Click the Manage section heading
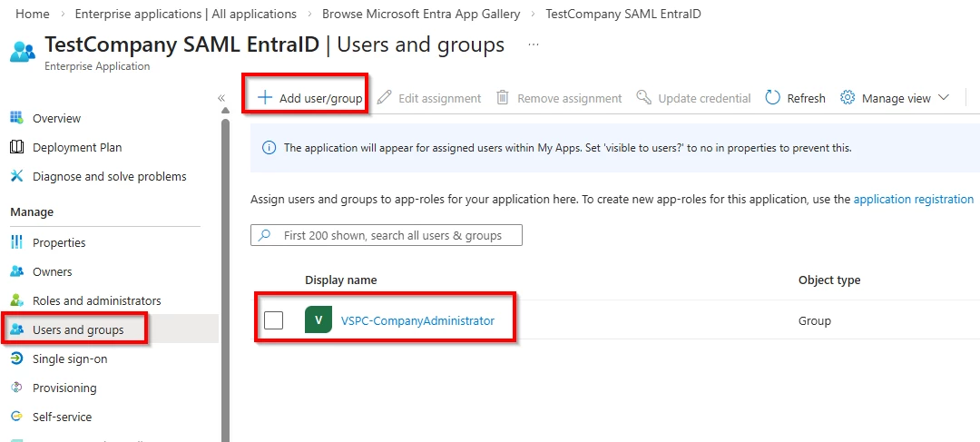980x442 pixels. point(32,212)
